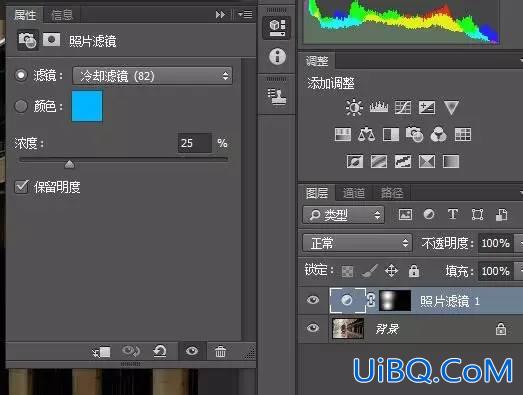Delete this adjustment layer with trash button
The height and width of the screenshot is (395, 523).
[x=220, y=351]
